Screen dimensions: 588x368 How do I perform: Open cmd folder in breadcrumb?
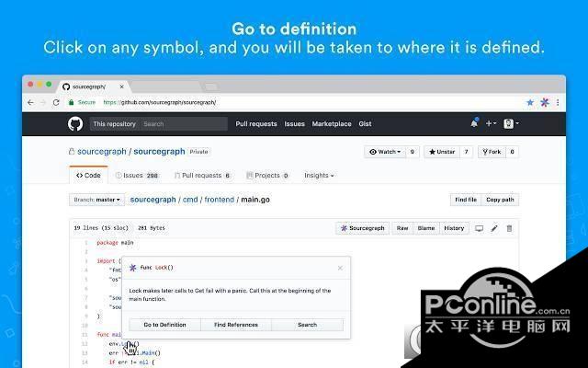190,200
